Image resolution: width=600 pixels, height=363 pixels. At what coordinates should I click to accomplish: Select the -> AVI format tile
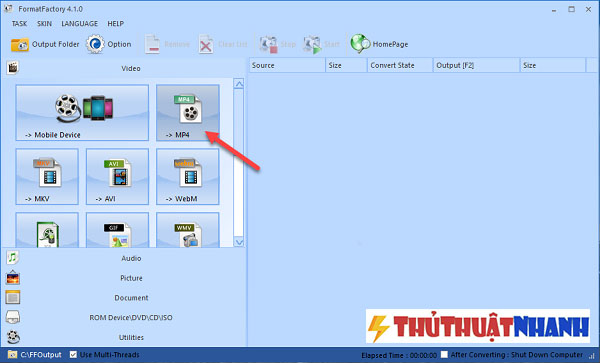117,177
